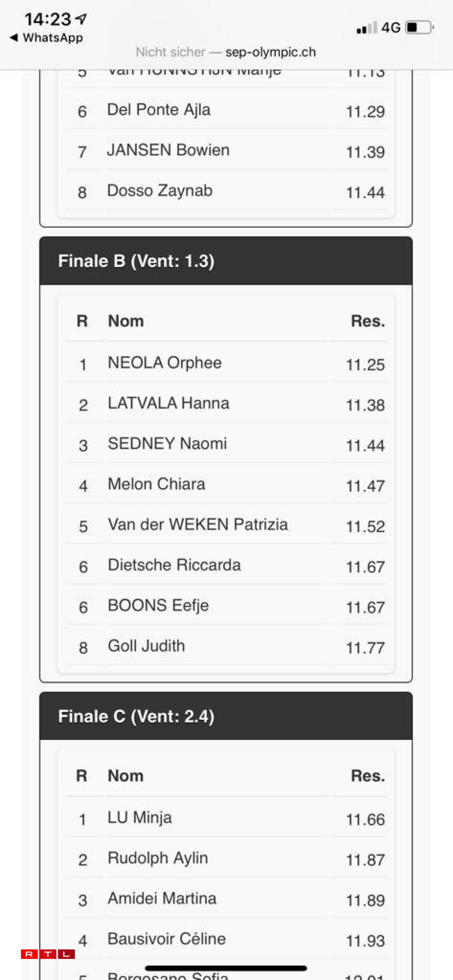Screen dimensions: 453x980
Task: Click the R rank column header in Finale B
Action: pos(82,321)
